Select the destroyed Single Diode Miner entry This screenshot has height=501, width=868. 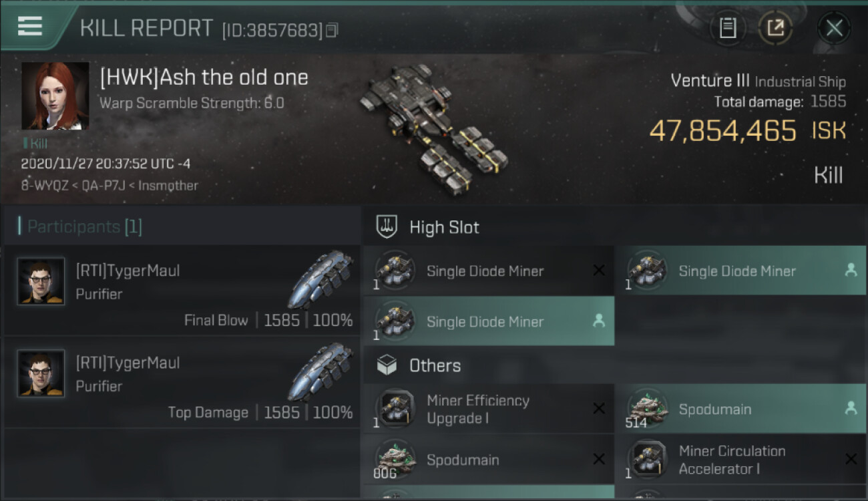(x=488, y=271)
